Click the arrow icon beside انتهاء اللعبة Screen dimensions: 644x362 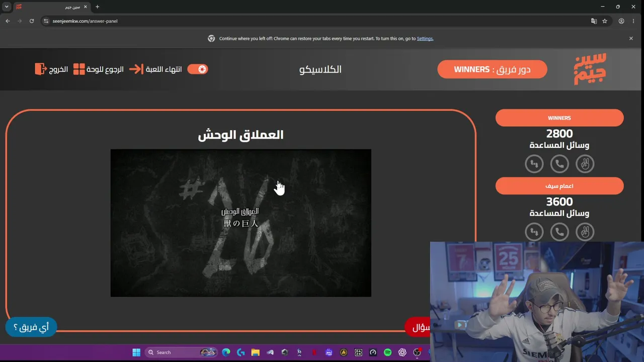tap(136, 69)
